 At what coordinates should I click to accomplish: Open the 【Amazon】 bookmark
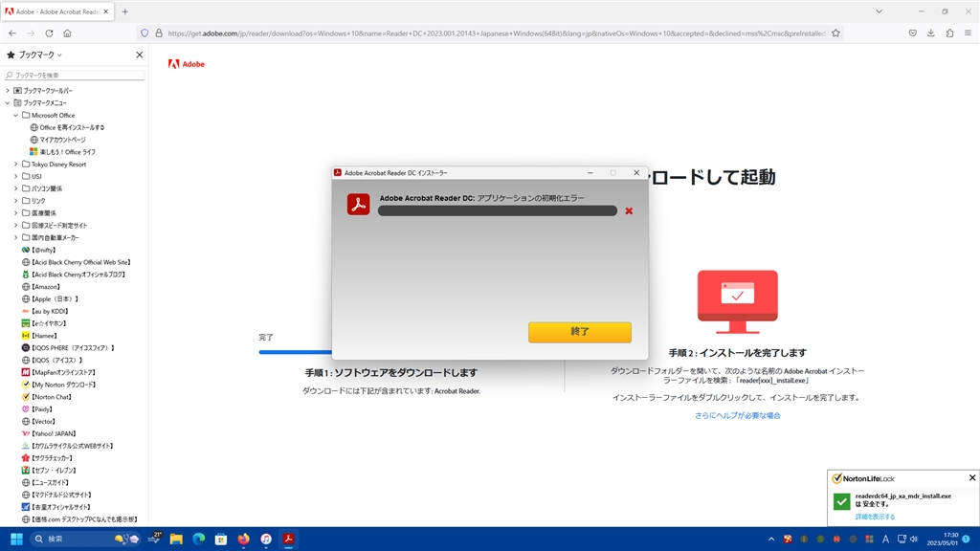41,287
